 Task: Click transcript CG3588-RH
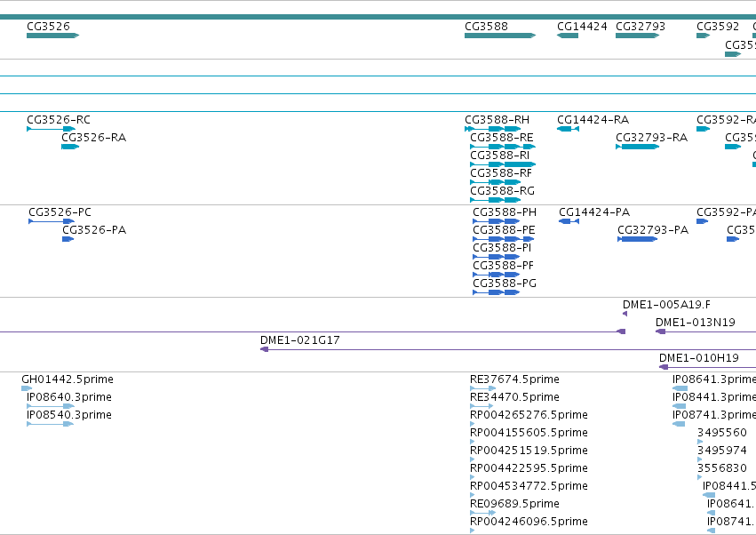(493, 129)
